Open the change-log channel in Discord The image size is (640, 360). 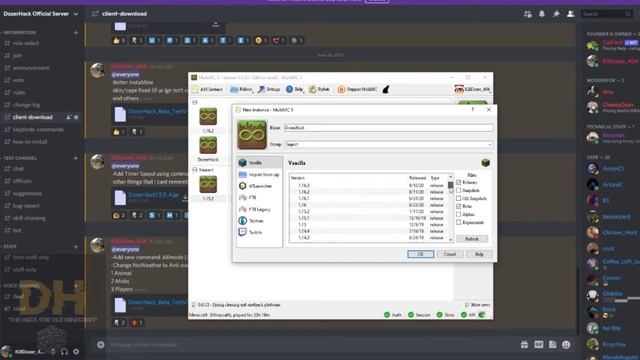pos(26,105)
